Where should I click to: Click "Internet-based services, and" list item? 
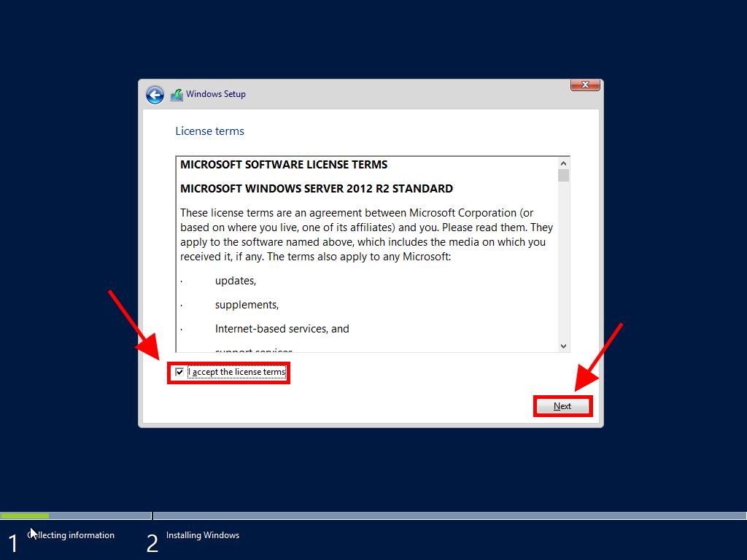click(282, 329)
